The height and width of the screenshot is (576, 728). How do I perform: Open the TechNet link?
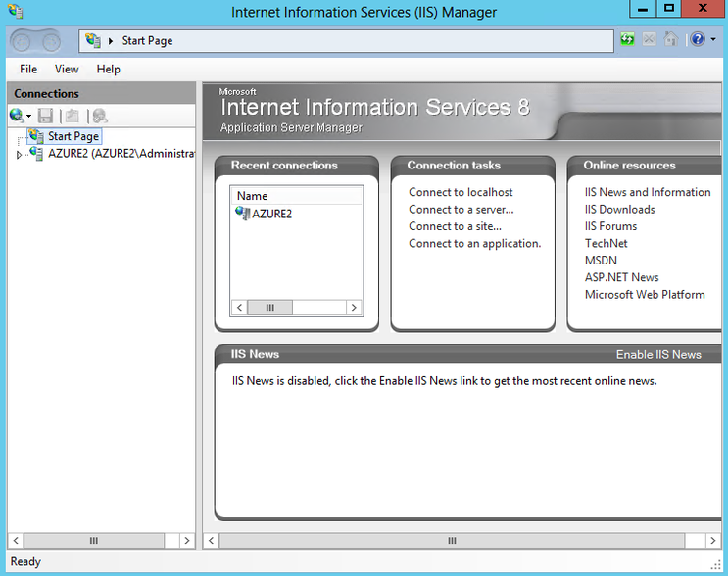606,244
